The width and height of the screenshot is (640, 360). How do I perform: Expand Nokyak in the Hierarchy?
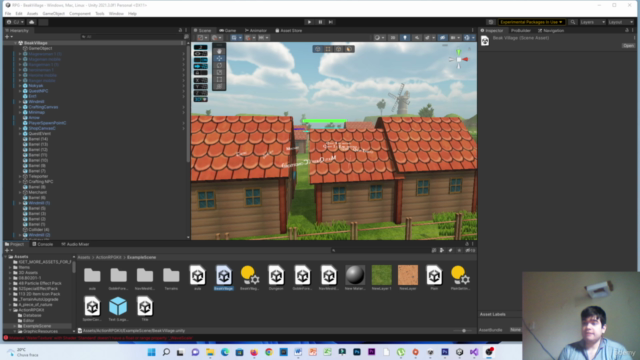(x=20, y=86)
